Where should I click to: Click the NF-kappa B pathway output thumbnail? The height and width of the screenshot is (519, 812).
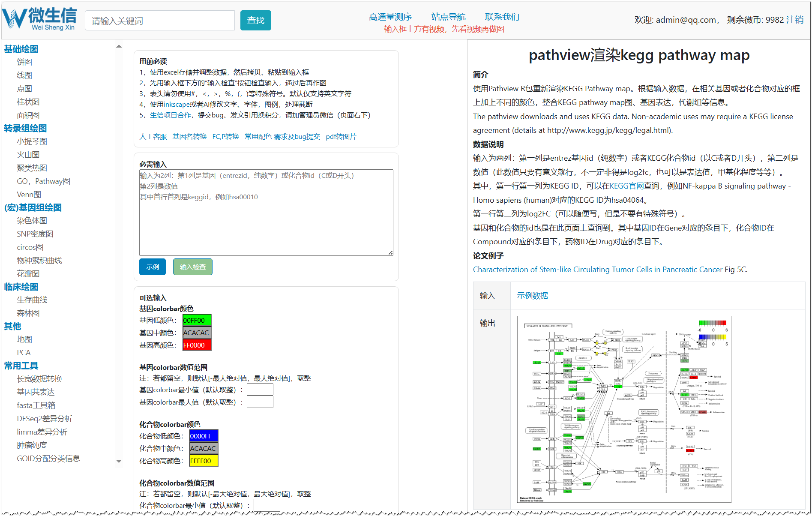[x=624, y=409]
